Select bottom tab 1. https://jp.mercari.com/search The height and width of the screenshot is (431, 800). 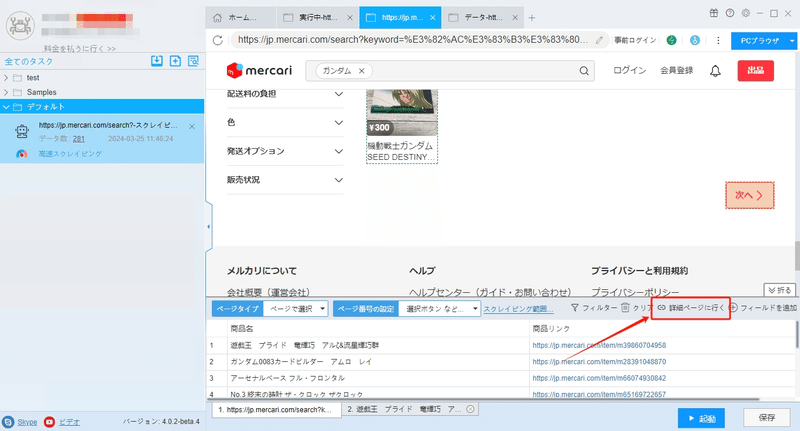(276, 410)
